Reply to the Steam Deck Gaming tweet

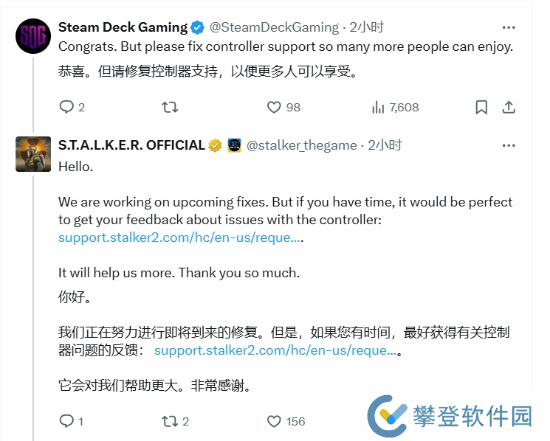pyautogui.click(x=67, y=107)
